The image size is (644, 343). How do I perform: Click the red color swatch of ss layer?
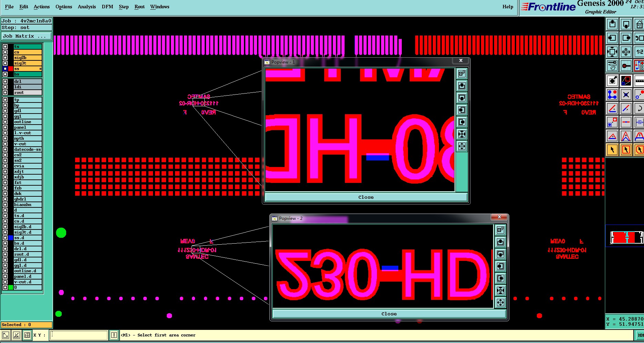tap(11, 69)
